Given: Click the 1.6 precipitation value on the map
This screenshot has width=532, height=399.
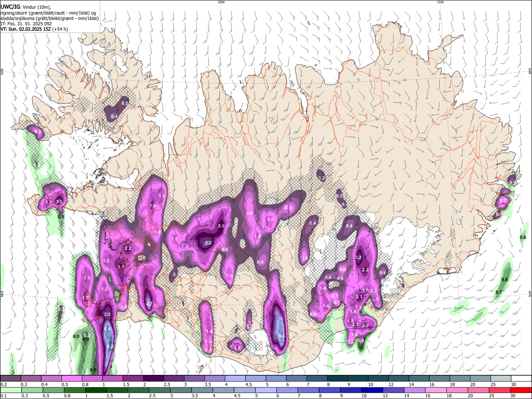Looking at the screenshot, I should [x=365, y=290].
